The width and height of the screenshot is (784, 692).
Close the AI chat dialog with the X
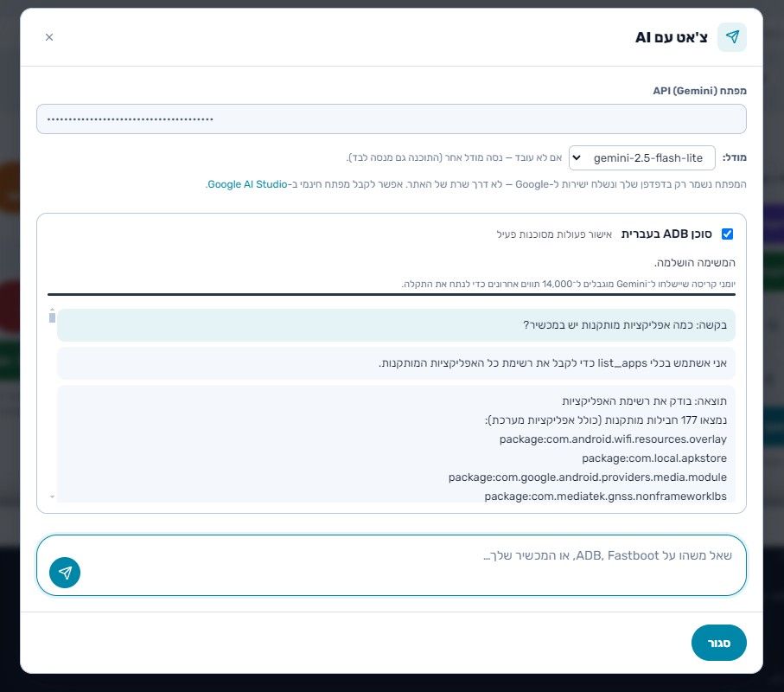tap(49, 37)
